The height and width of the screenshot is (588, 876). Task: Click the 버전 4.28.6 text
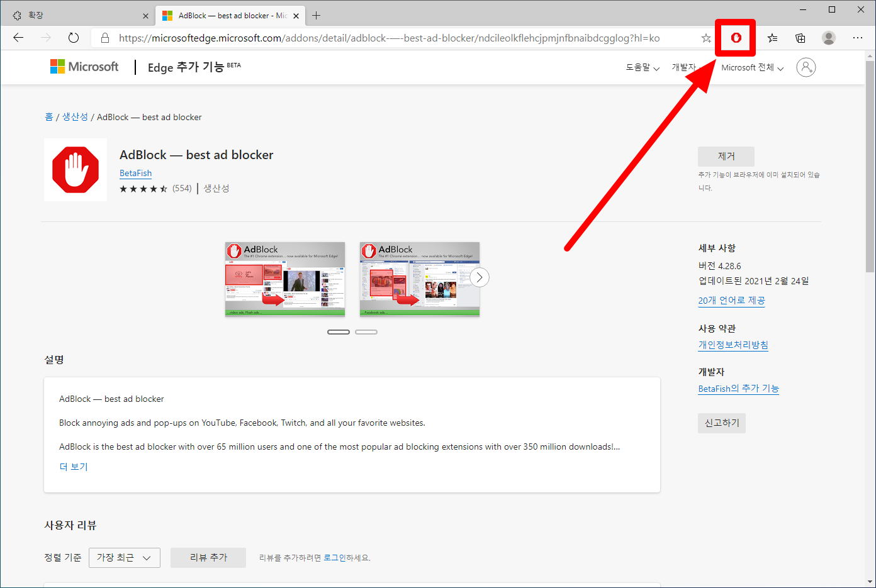point(719,266)
